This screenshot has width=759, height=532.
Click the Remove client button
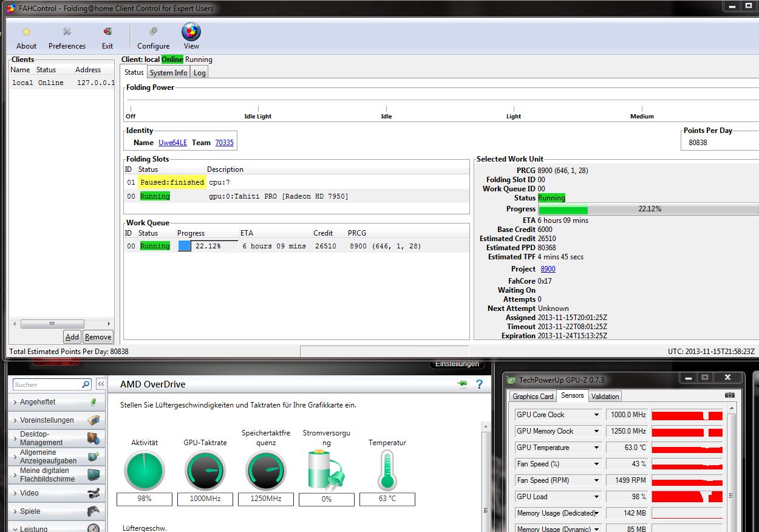[98, 337]
